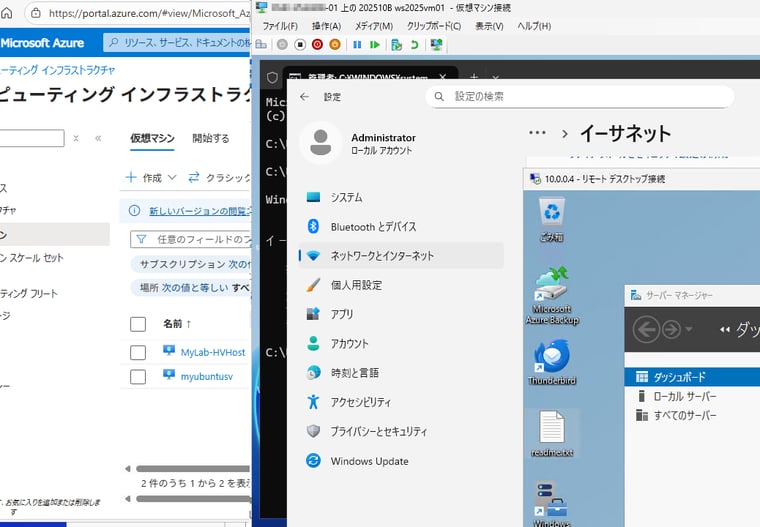Switch to the 仮想マシン tab

(152, 138)
